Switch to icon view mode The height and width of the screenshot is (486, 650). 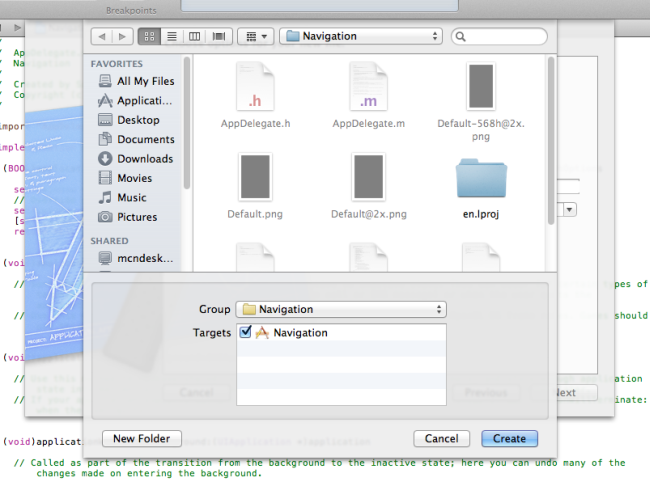[149, 36]
